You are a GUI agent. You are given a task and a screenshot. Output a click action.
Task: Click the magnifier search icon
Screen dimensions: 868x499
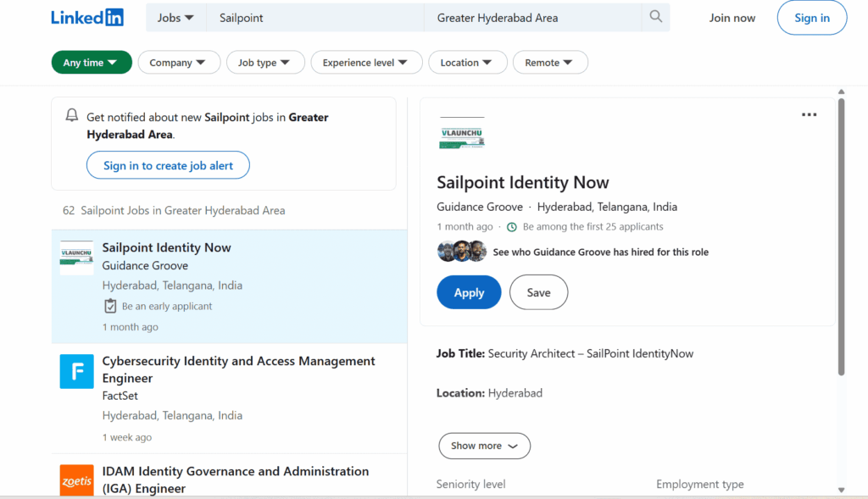point(655,17)
